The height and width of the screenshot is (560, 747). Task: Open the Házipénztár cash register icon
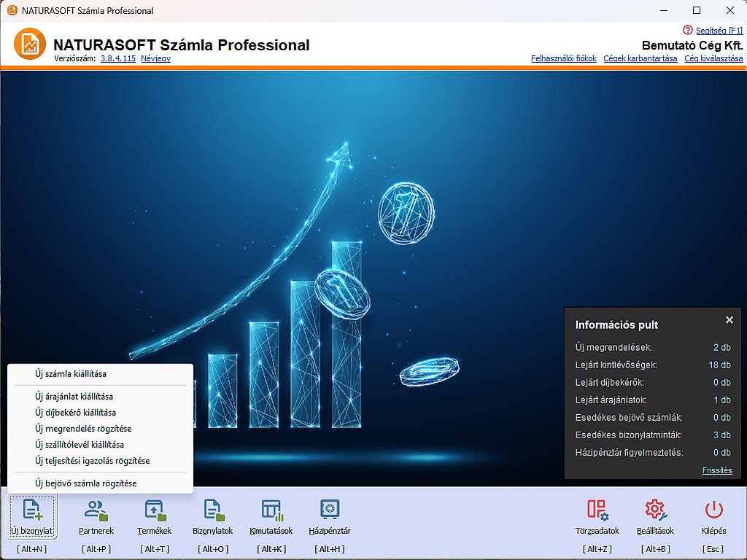coord(330,510)
